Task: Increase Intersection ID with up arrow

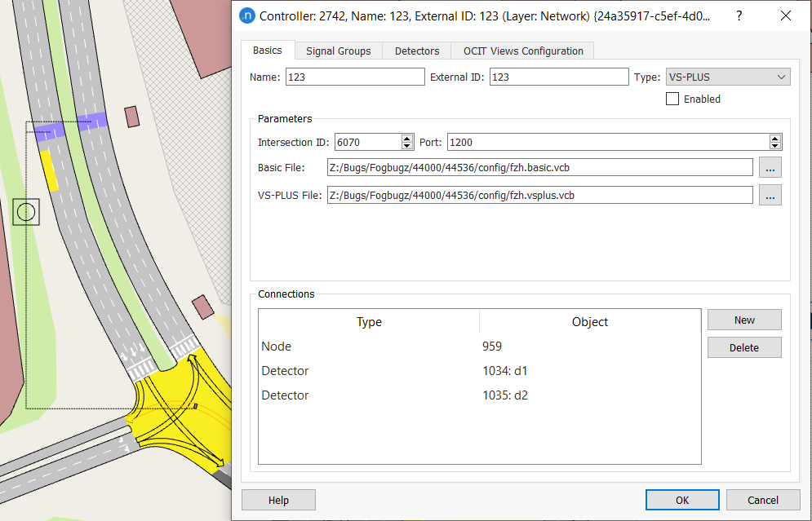Action: point(407,139)
